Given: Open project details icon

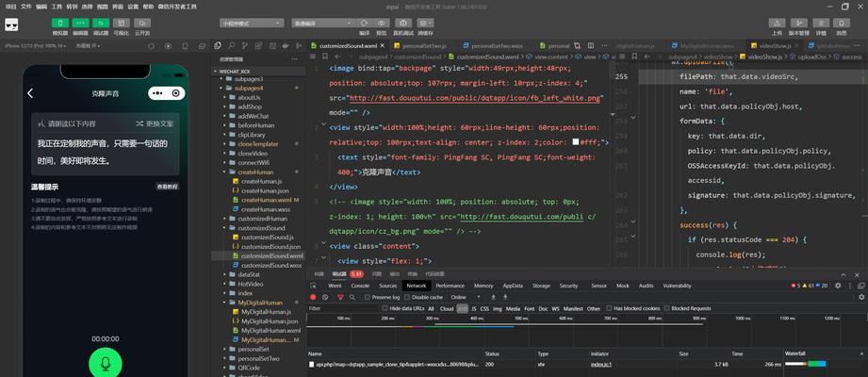Looking at the screenshot, I should [x=820, y=24].
